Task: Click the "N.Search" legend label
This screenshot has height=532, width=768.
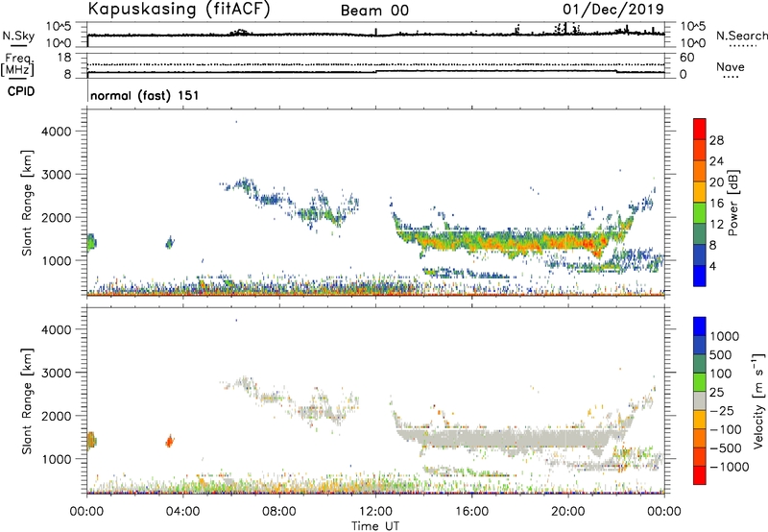Action: [742, 36]
